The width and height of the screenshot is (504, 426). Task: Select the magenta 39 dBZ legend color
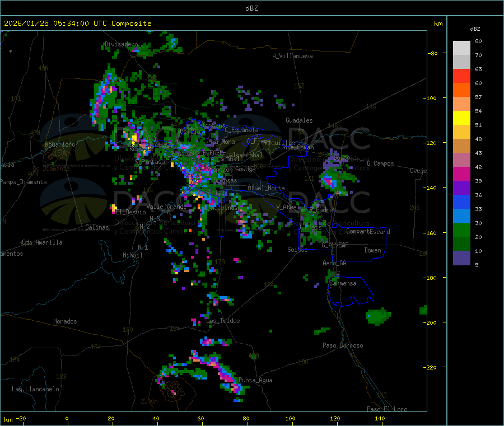(461, 174)
